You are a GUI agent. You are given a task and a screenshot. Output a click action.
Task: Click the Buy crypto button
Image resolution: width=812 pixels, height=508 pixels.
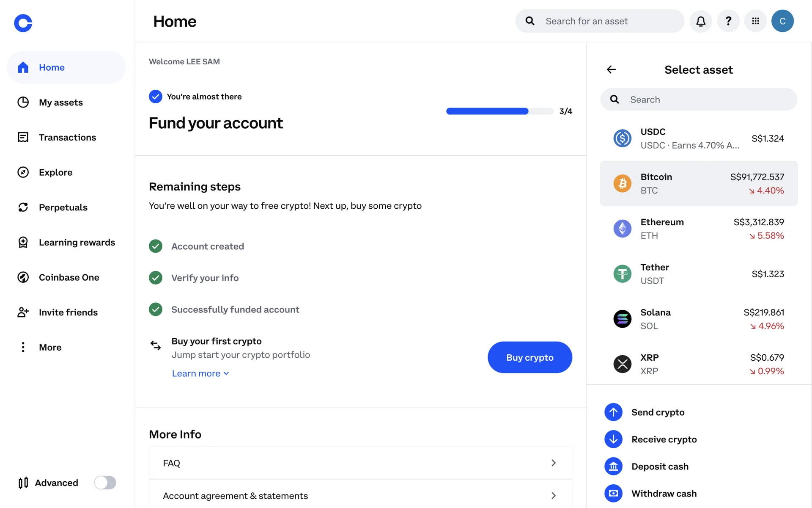coord(529,357)
